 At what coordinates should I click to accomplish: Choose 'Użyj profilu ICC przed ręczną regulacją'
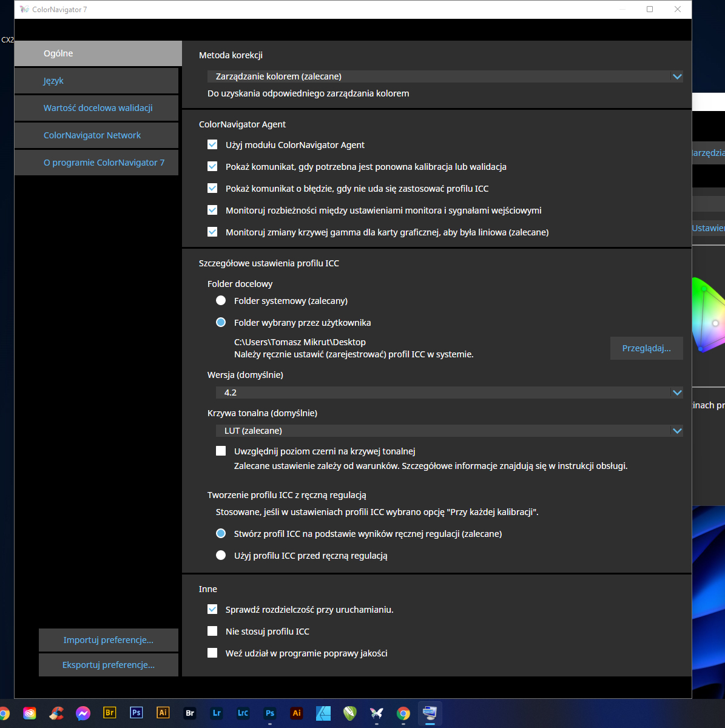click(x=221, y=556)
